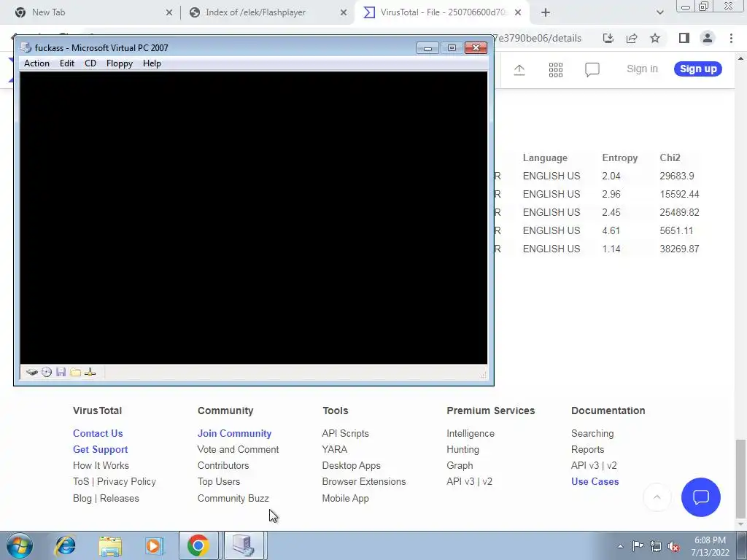Click the CD drive icon in Virtual PC status bar
This screenshot has height=560, width=747.
pyautogui.click(x=46, y=373)
